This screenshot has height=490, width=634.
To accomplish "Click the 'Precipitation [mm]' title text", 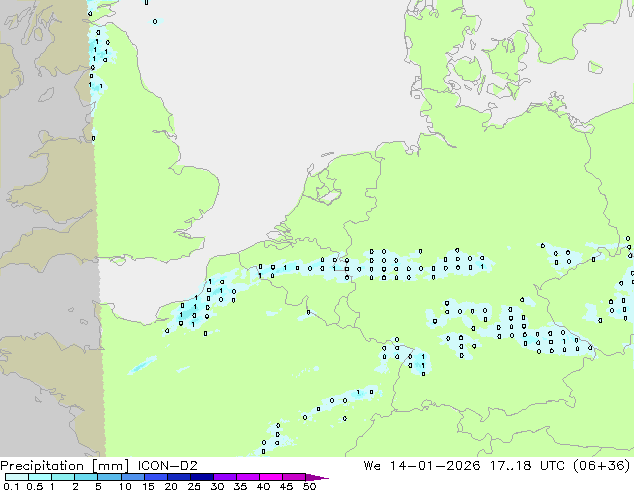I will tap(65, 466).
